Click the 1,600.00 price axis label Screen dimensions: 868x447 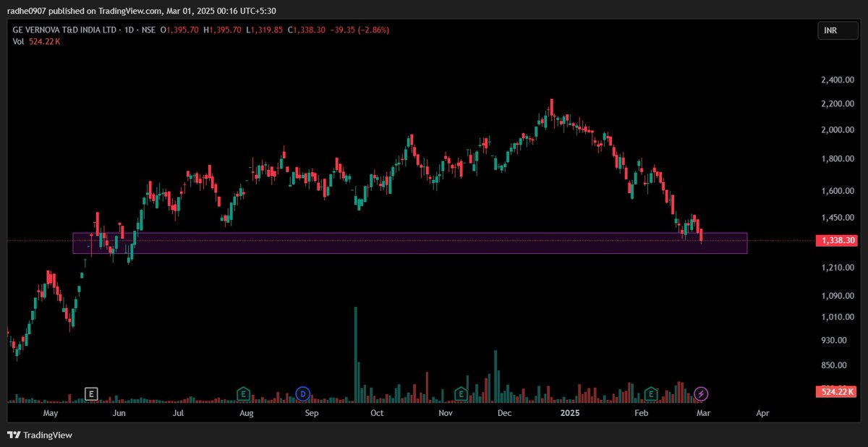[x=838, y=191]
